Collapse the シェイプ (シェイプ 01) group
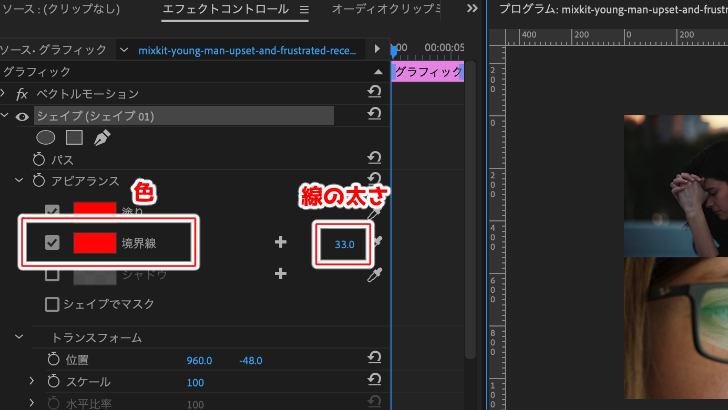 click(5, 115)
